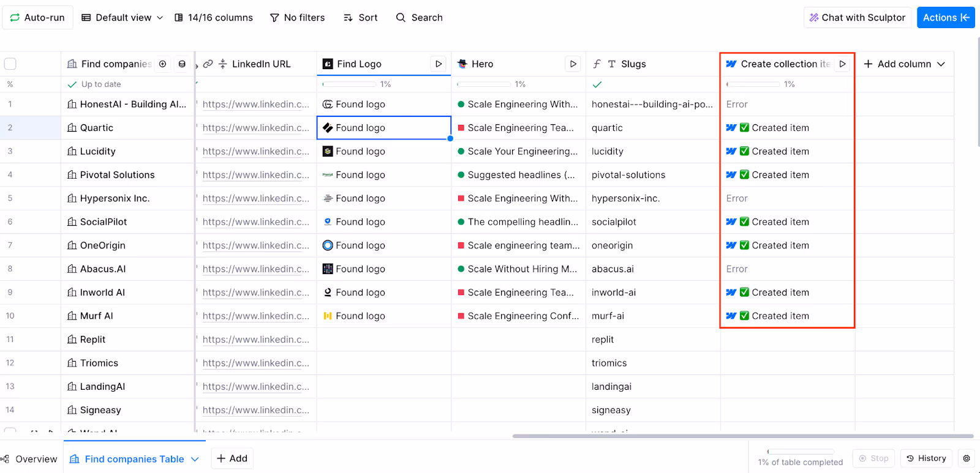Viewport: 980px width, 473px height.
Task: Add a new table with Add button
Action: coord(232,458)
